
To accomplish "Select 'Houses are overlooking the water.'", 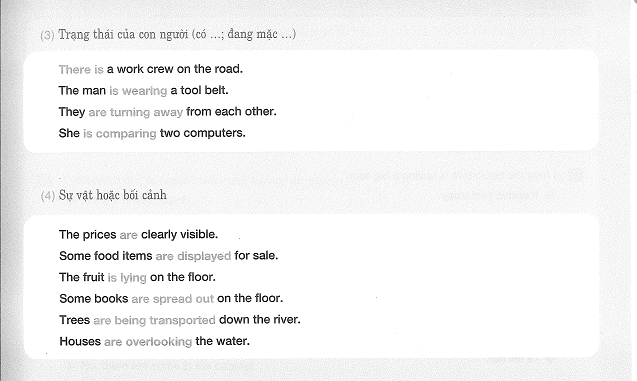I will pyautogui.click(x=154, y=341).
